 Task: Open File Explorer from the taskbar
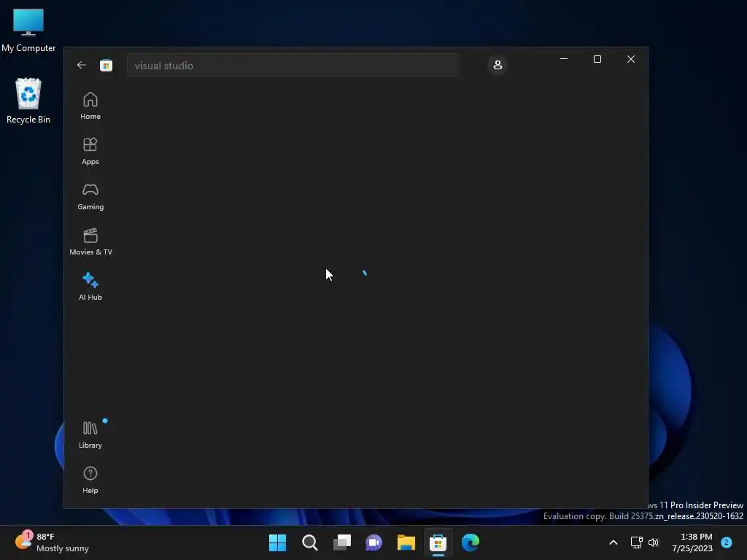(406, 542)
